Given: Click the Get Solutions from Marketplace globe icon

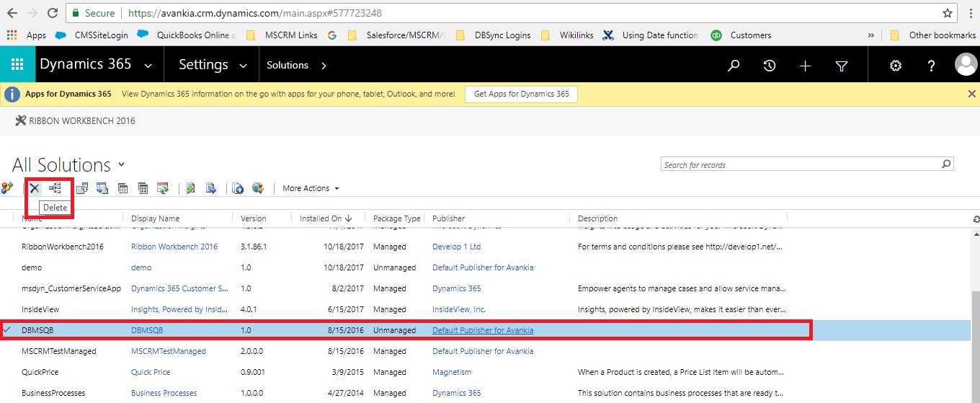Looking at the screenshot, I should (x=258, y=188).
